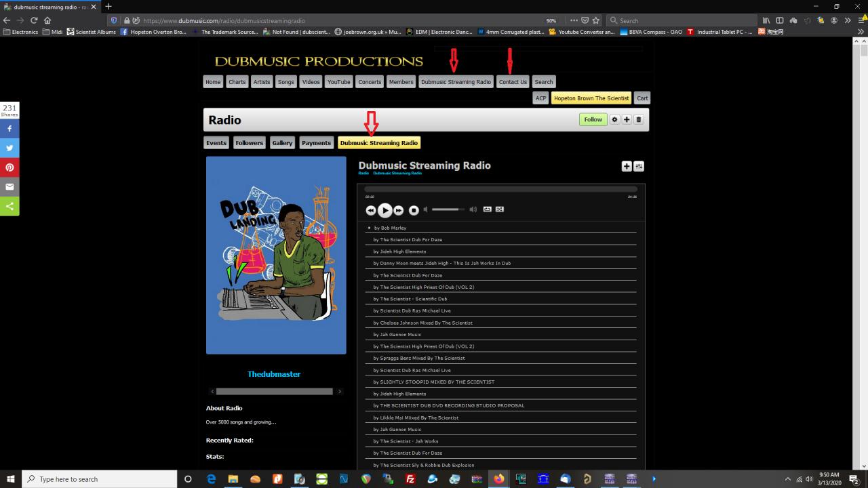The image size is (868, 488).
Task: Adjust the player volume slider
Action: pyautogui.click(x=448, y=209)
